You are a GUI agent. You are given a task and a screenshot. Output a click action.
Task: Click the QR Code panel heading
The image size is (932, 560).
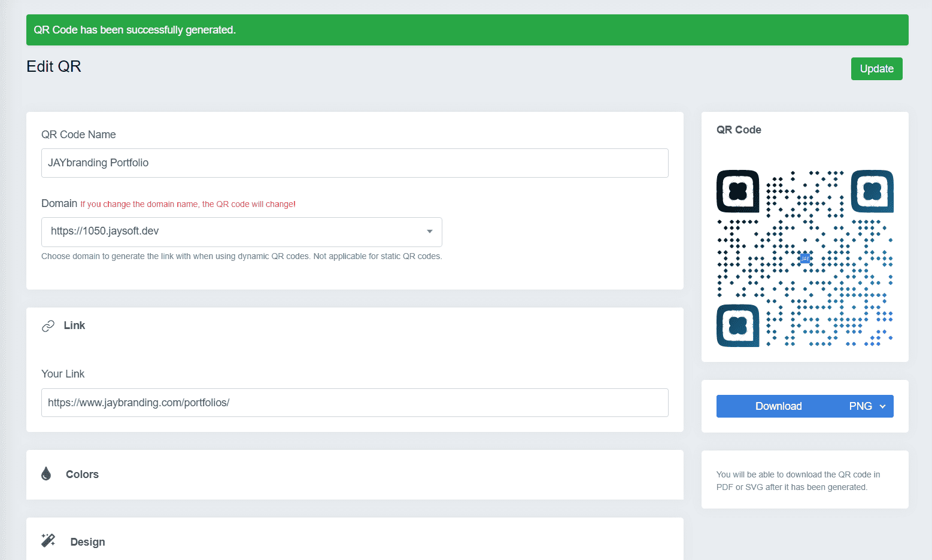[x=739, y=130]
